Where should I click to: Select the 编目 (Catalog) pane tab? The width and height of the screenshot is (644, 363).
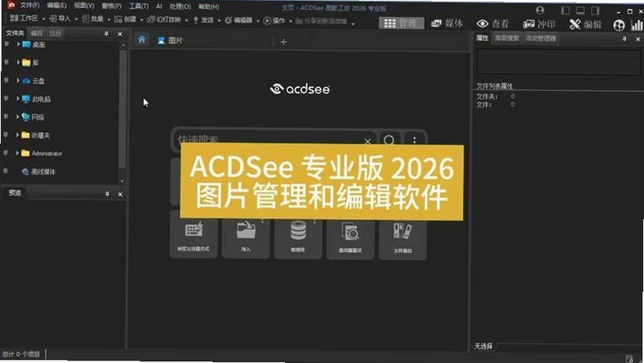[x=36, y=33]
